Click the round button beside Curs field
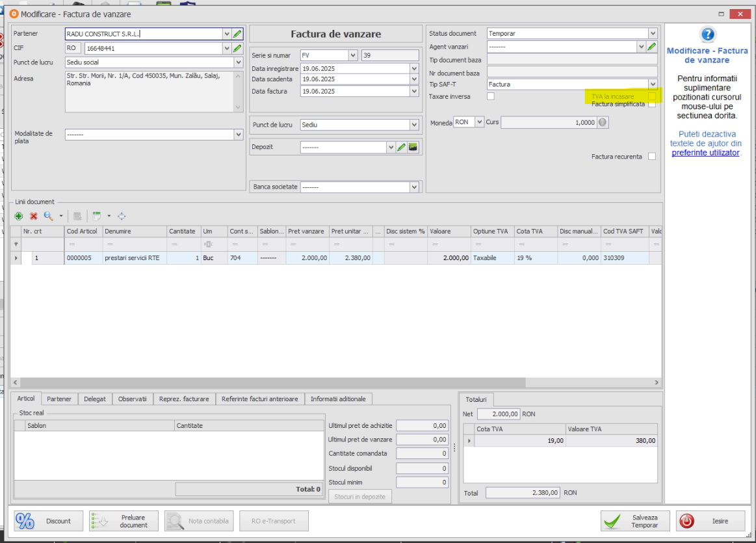This screenshot has height=543, width=756. [x=603, y=122]
